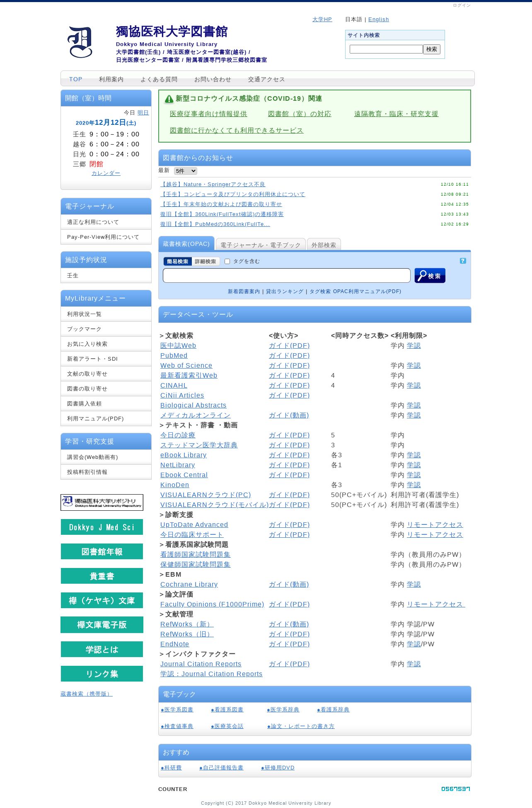The width and height of the screenshot is (532, 808).
Task: Open 文献の取り寄せ menu item
Action: click(x=106, y=374)
